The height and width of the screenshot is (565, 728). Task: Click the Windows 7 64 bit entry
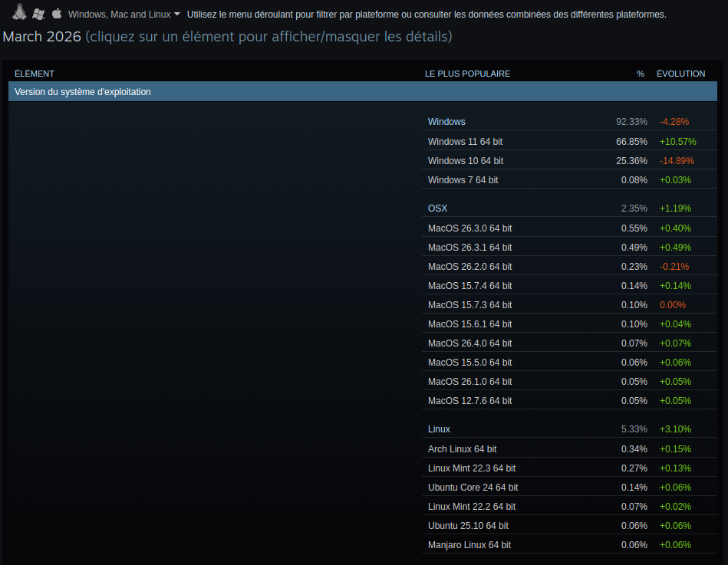(463, 180)
